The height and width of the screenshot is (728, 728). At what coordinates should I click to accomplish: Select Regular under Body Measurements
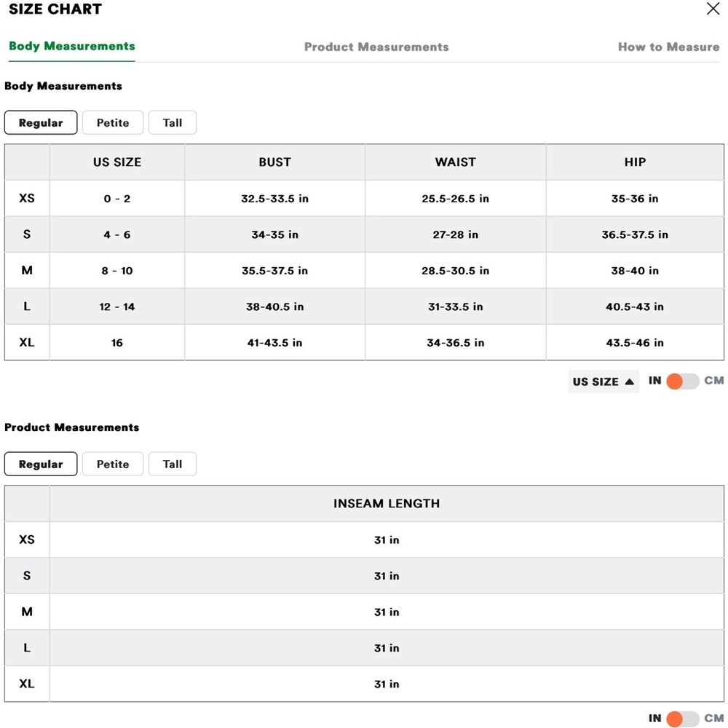click(x=41, y=122)
